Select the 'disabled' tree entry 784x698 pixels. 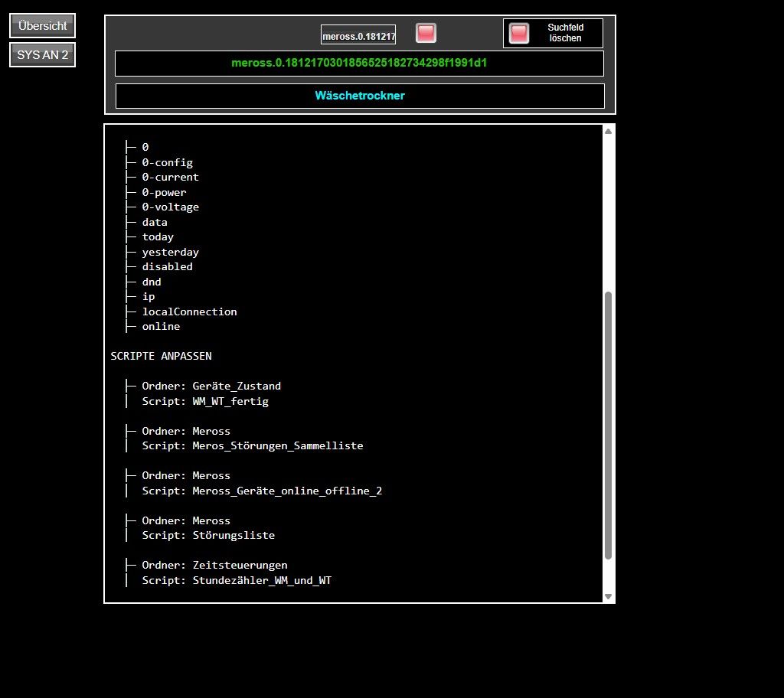[x=167, y=266]
